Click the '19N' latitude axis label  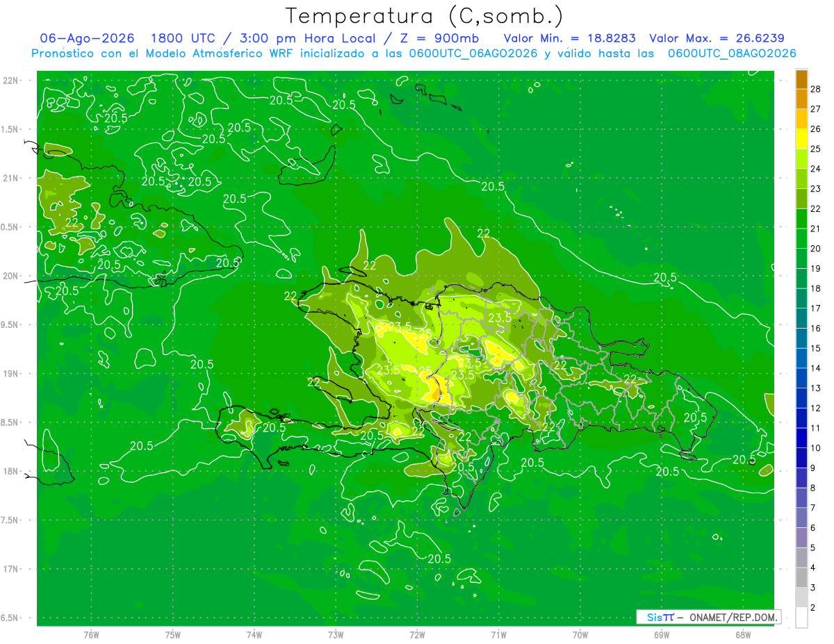[x=12, y=374]
